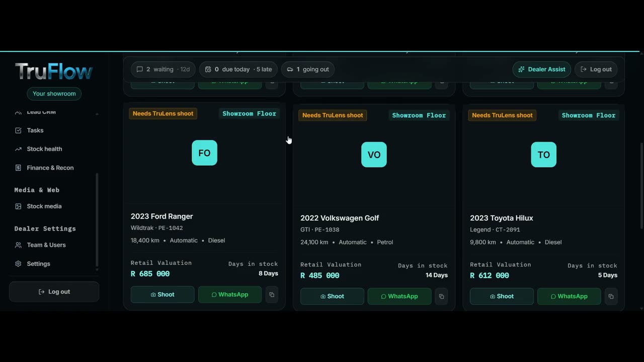Viewport: 644px width, 362px height.
Task: Open the due today tasks chip
Action: pos(238,69)
